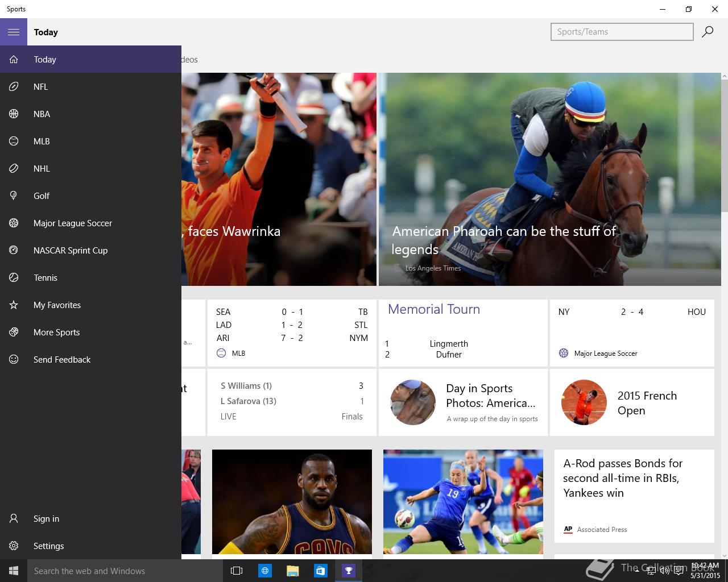
Task: Open More Sports label
Action: click(x=56, y=332)
